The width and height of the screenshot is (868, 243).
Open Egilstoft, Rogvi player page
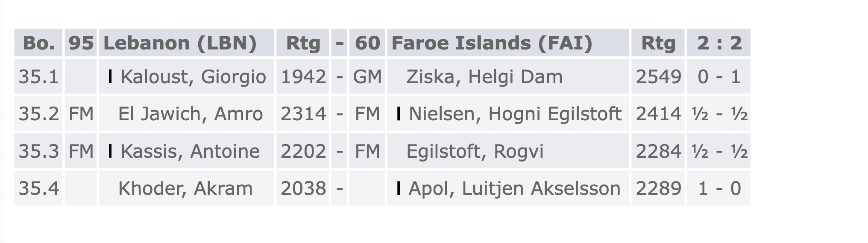tap(475, 152)
